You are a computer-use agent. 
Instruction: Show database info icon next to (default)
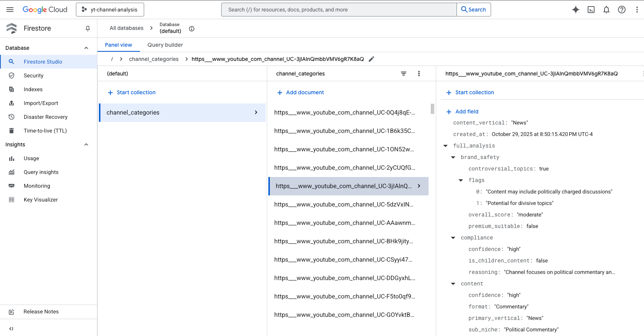pos(192,29)
